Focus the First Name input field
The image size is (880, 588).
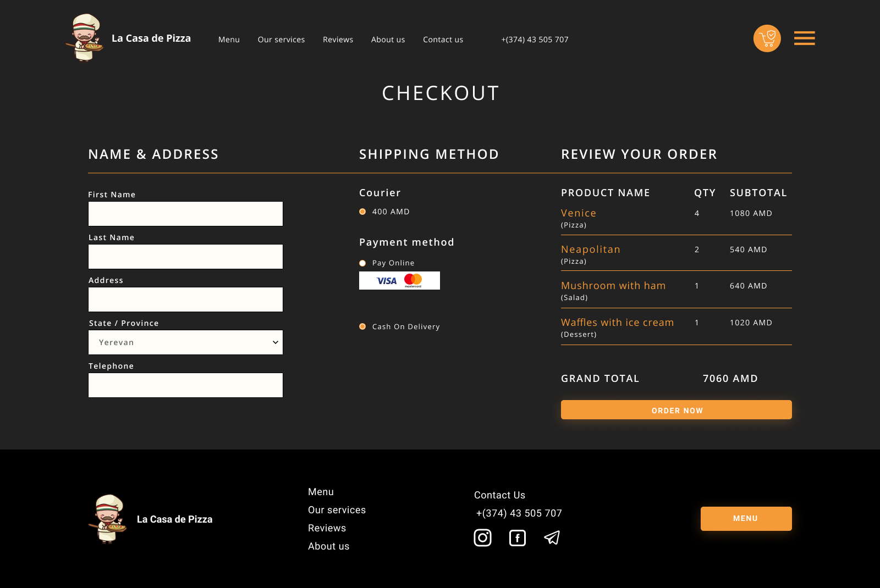point(185,214)
